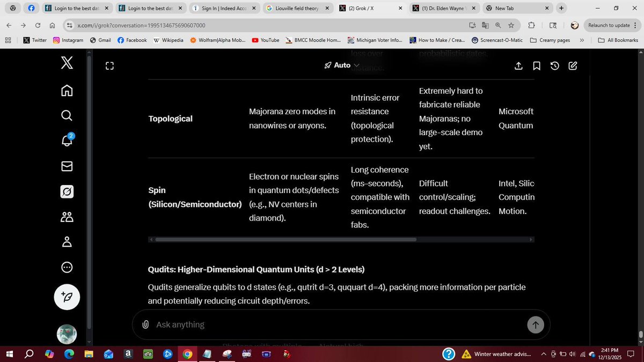
Task: Switch to the New Tab tab
Action: (x=517, y=9)
